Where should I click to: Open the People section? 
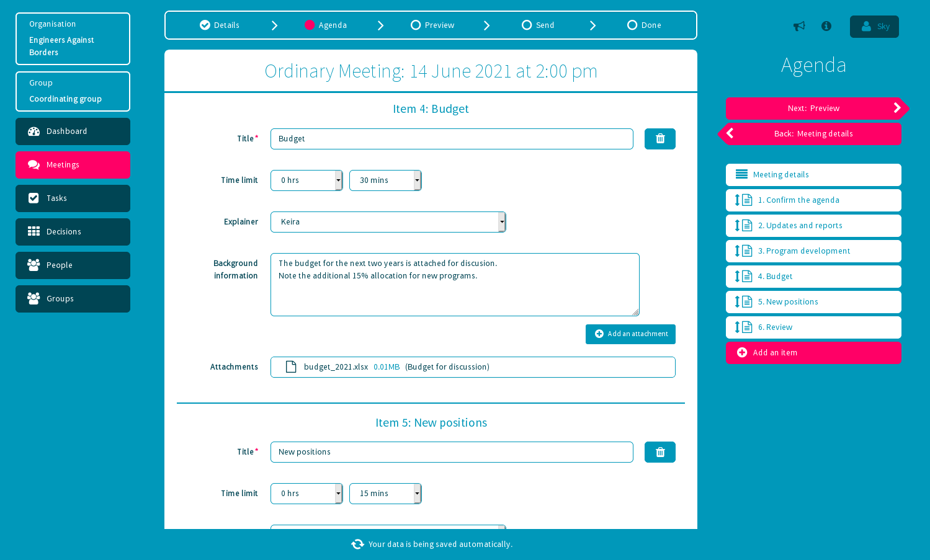coord(73,265)
